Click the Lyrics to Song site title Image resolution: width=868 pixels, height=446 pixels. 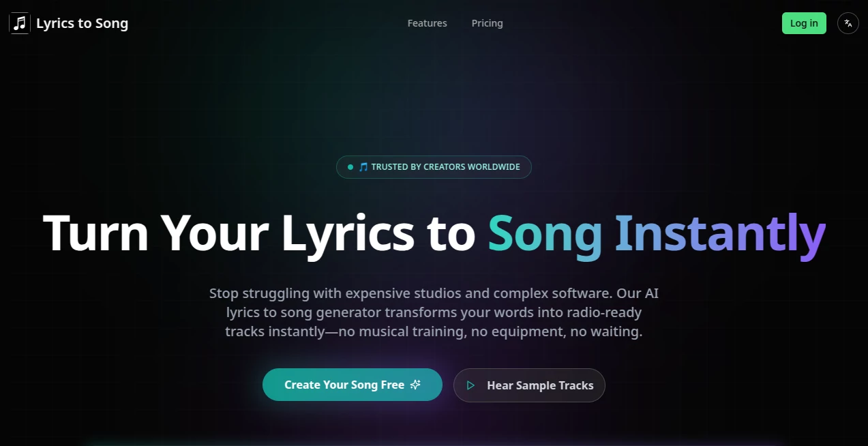coord(82,23)
